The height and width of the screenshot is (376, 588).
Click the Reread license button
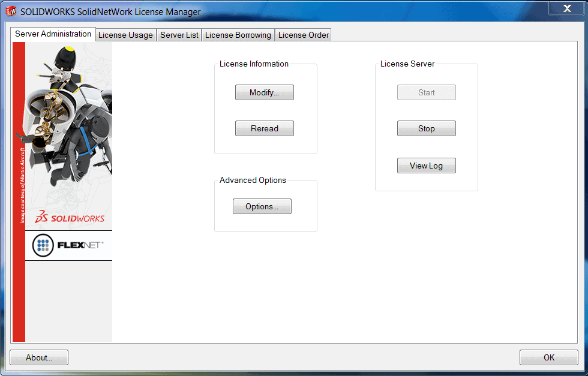click(x=265, y=128)
